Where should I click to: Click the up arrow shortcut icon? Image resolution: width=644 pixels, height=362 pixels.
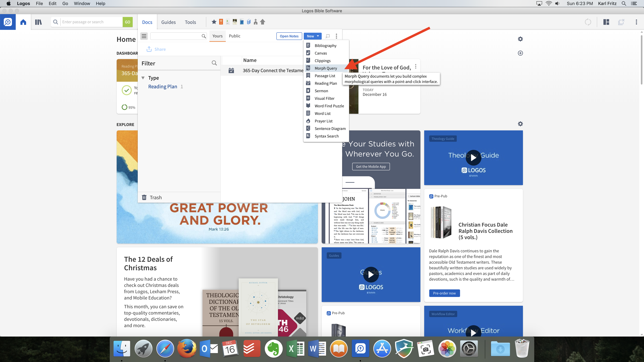coord(263,22)
